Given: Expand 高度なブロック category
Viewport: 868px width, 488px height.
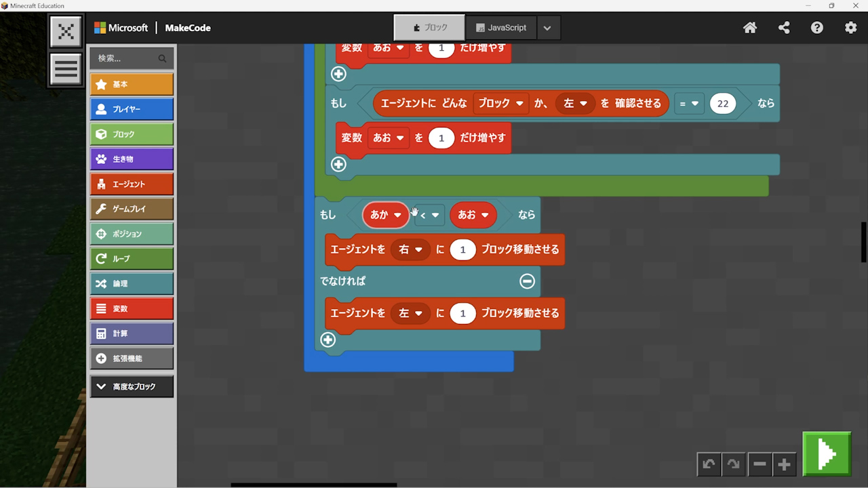Looking at the screenshot, I should pyautogui.click(x=132, y=386).
